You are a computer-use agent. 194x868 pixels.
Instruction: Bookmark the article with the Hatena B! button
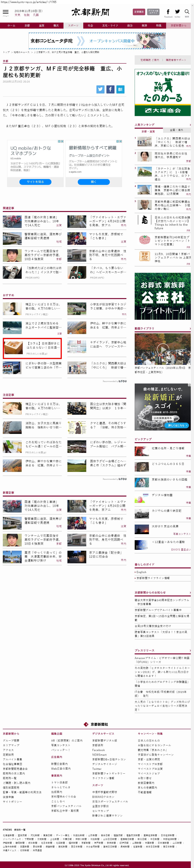(120, 89)
